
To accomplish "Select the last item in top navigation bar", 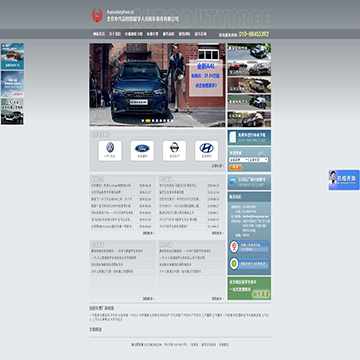I will click(201, 34).
